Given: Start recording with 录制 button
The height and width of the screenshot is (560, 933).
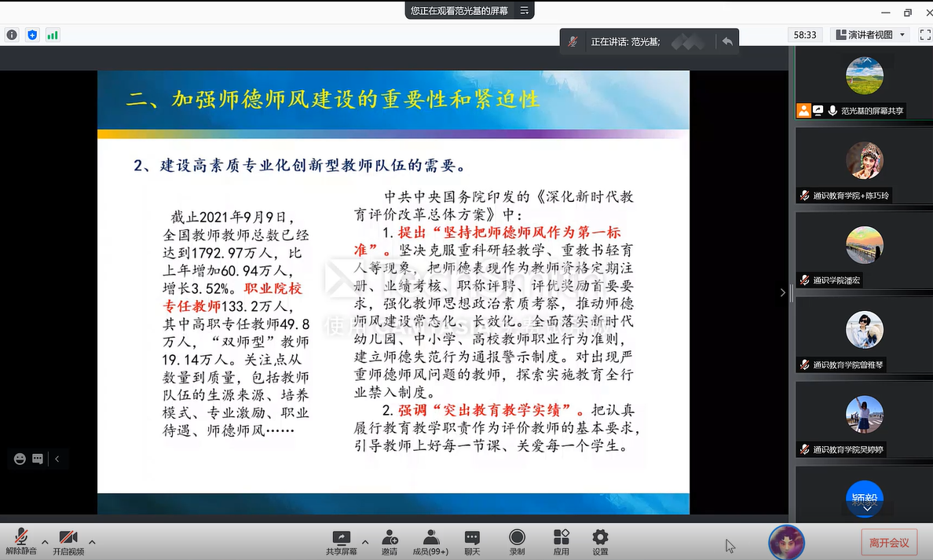Looking at the screenshot, I should point(517,541).
